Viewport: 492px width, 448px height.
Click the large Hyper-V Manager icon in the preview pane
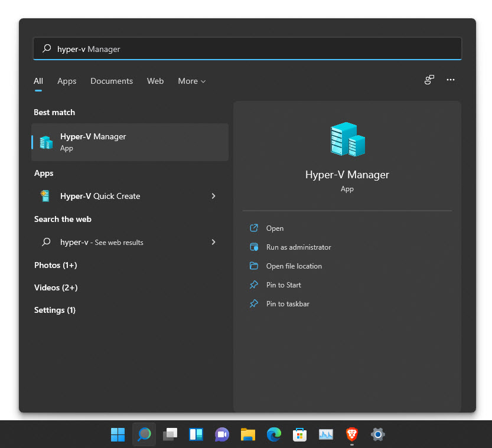pyautogui.click(x=347, y=139)
